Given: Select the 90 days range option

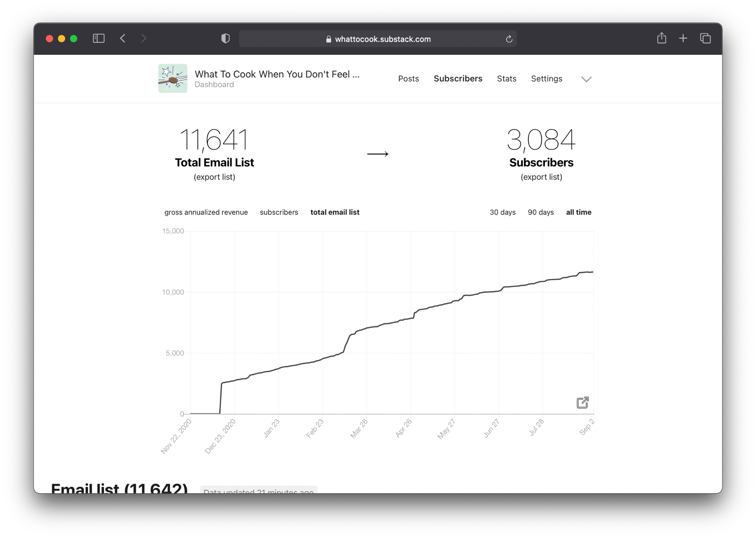Looking at the screenshot, I should coord(540,212).
